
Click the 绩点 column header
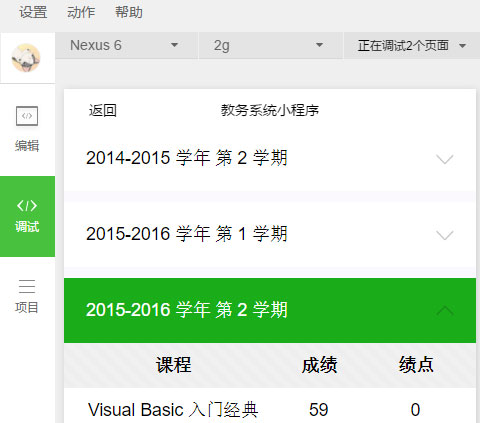click(416, 365)
